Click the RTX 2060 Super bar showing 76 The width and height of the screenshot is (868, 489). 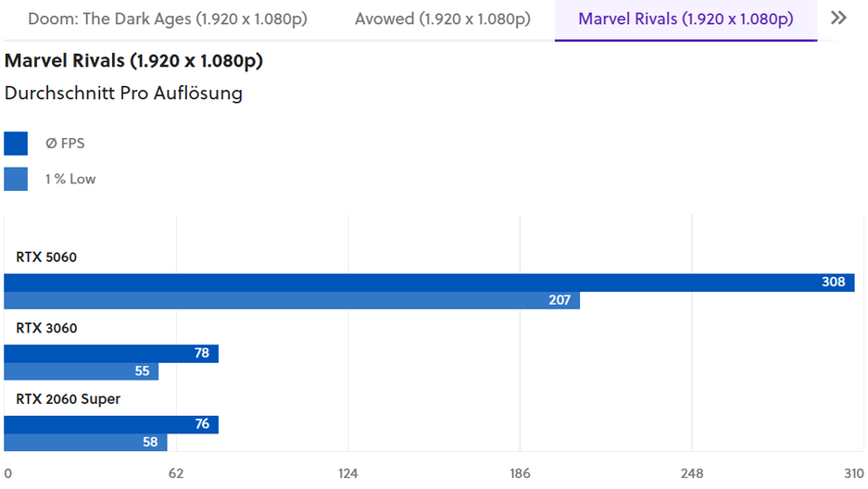coord(111,424)
